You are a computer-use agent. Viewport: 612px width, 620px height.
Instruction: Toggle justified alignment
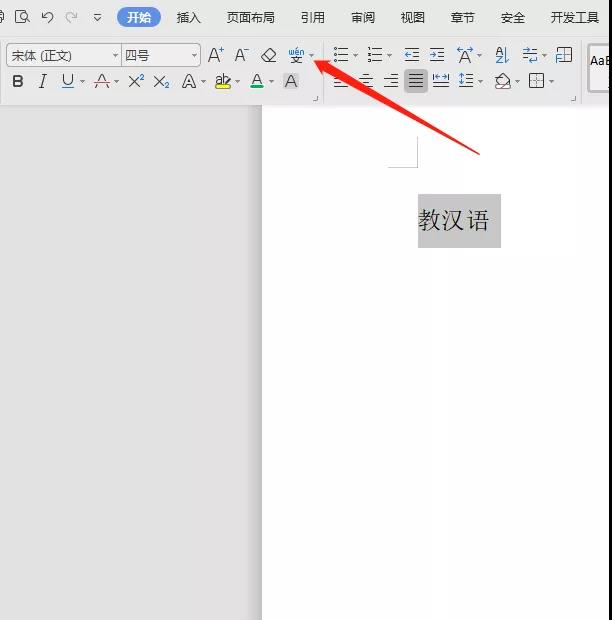click(416, 81)
